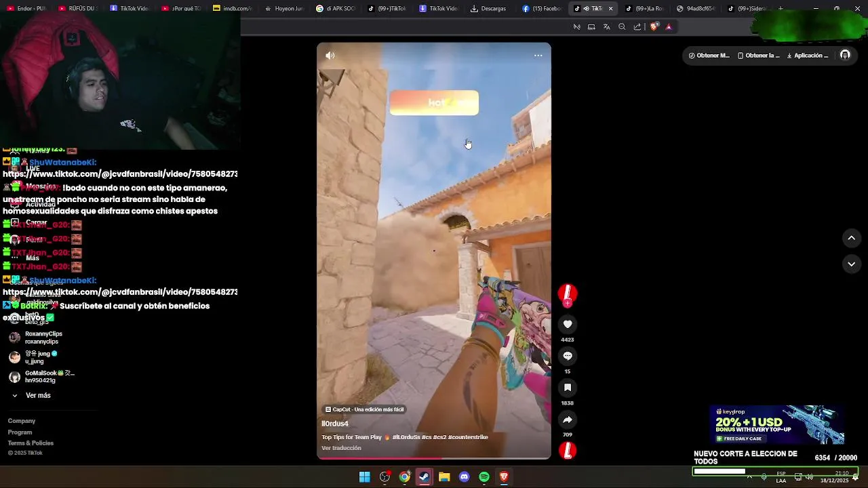This screenshot has width=868, height=488.
Task: Open Company footer link
Action: [x=22, y=421]
